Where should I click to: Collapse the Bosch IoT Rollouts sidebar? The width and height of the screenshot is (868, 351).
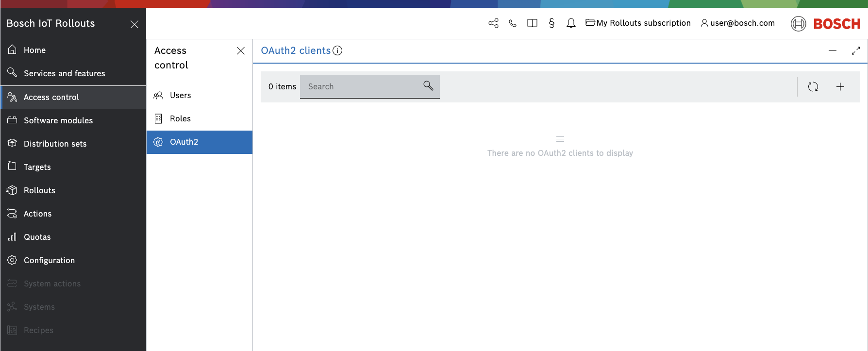[134, 24]
